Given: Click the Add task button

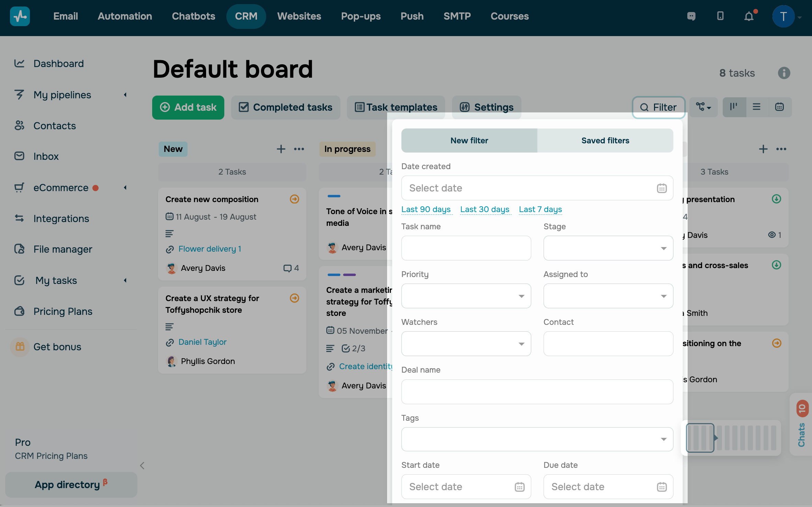Looking at the screenshot, I should [x=188, y=107].
